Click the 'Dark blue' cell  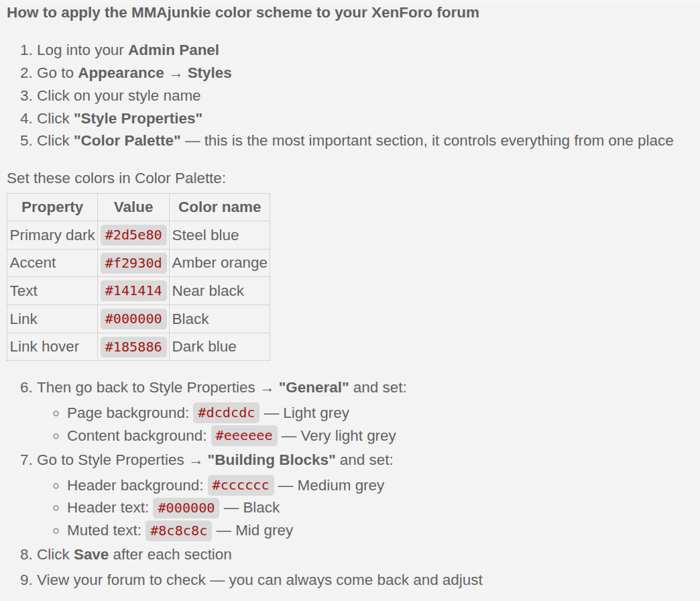[220, 347]
